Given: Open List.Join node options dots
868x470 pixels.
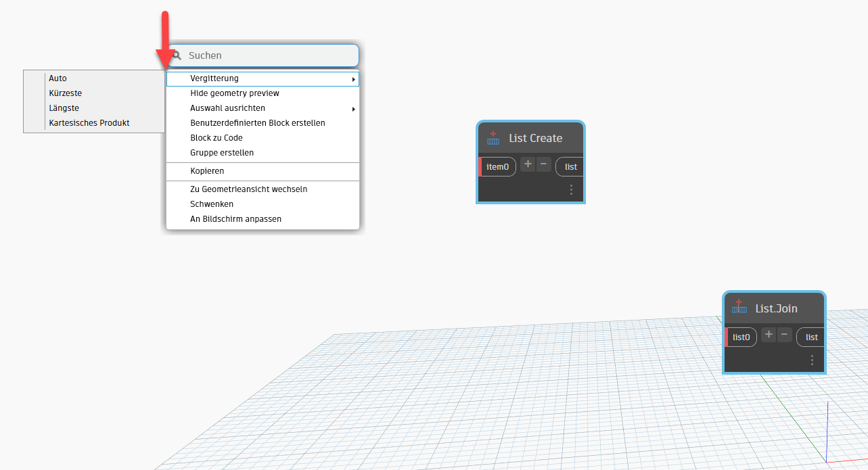Looking at the screenshot, I should [812, 360].
